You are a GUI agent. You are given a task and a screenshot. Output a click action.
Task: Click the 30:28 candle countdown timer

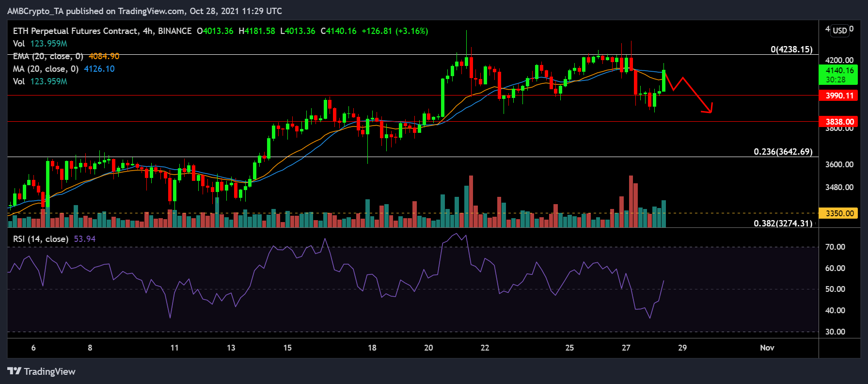(836, 80)
